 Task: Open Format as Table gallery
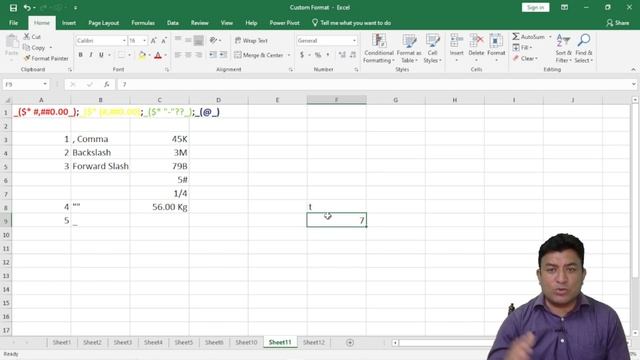(x=409, y=49)
